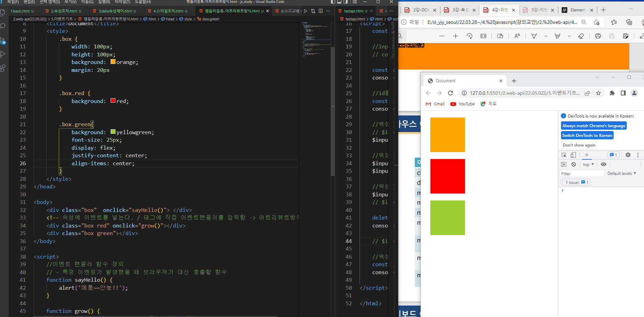Rotate the PDF in Edge viewer

point(469,36)
